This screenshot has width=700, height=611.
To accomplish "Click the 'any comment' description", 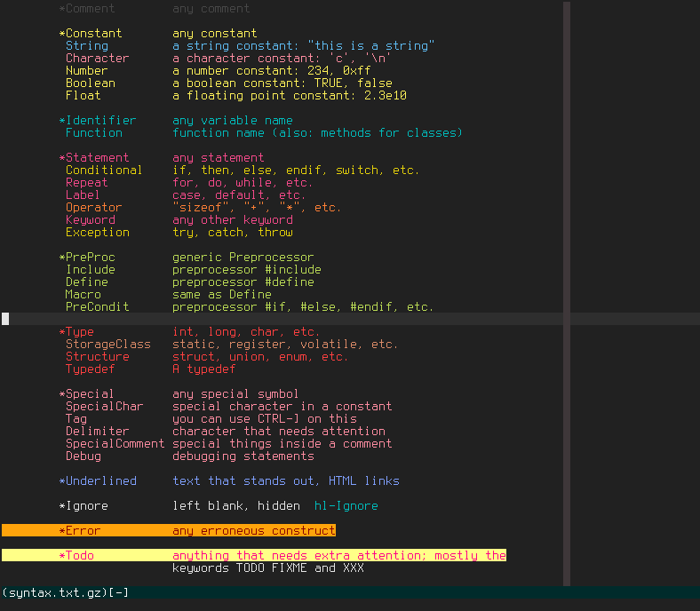I will (x=211, y=9).
